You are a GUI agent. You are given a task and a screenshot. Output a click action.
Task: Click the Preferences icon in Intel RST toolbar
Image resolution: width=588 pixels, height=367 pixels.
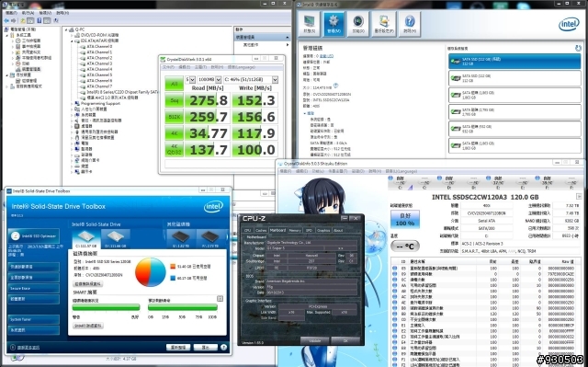(384, 24)
